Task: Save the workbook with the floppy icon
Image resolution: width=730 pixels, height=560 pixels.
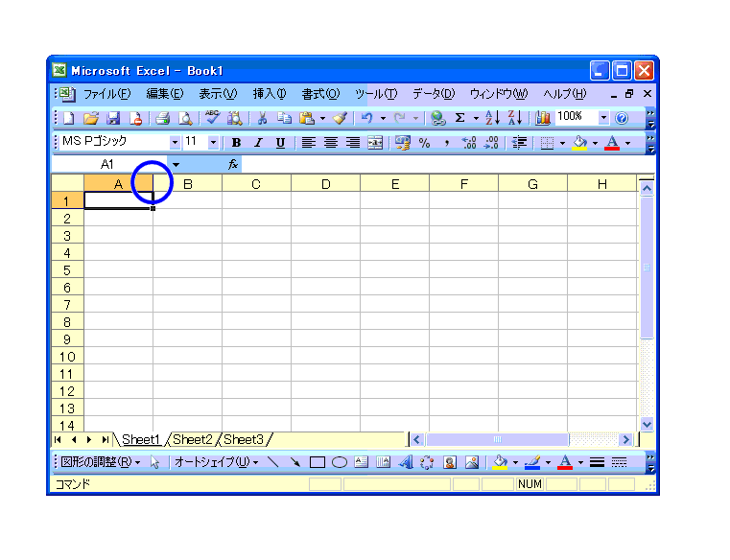Action: point(113,118)
